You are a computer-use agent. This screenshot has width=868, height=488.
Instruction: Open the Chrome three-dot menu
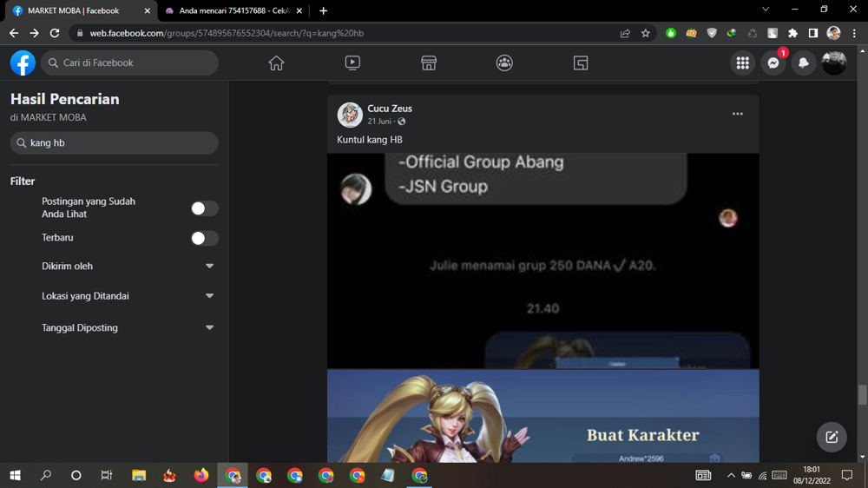coord(854,33)
